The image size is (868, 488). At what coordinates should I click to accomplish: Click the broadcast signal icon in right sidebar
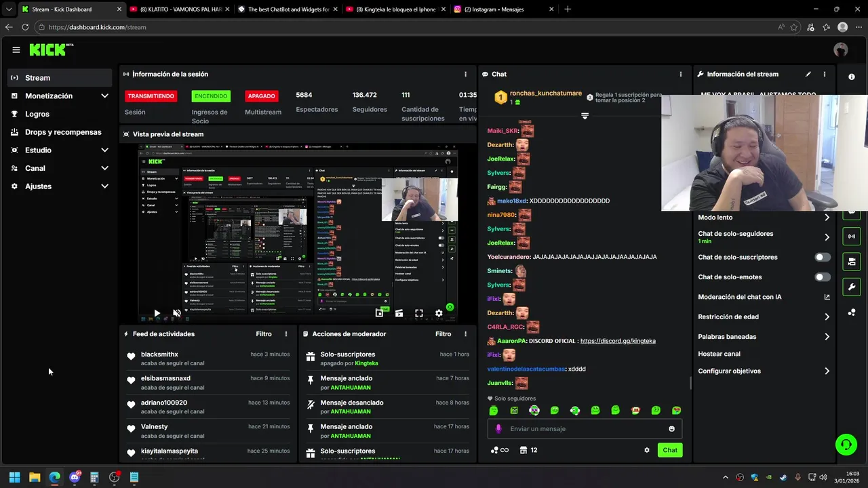(852, 237)
